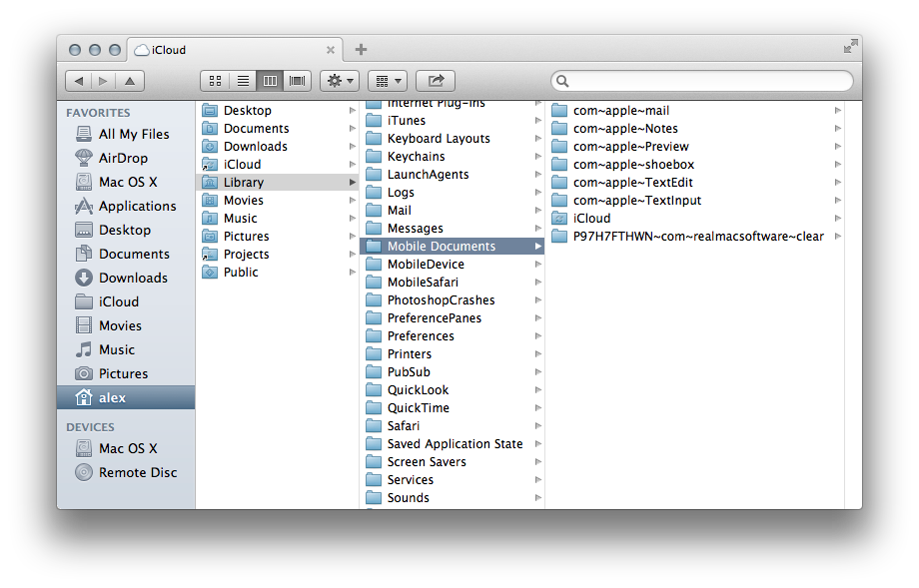
Task: Enter full screen with the corner arrows icon
Action: [850, 46]
